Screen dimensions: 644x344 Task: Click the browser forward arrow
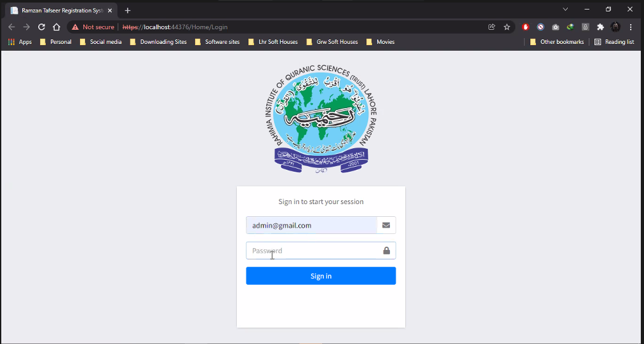pyautogui.click(x=27, y=27)
